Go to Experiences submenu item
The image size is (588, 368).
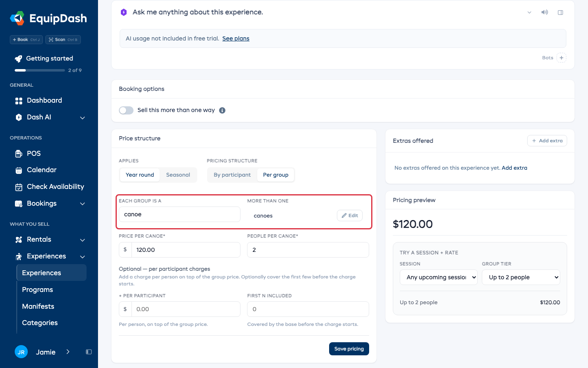click(x=51, y=273)
